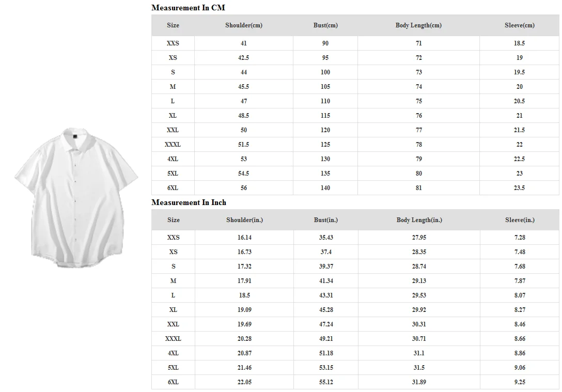
Task: Select the 6XL row in CM table
Action: [x=173, y=188]
